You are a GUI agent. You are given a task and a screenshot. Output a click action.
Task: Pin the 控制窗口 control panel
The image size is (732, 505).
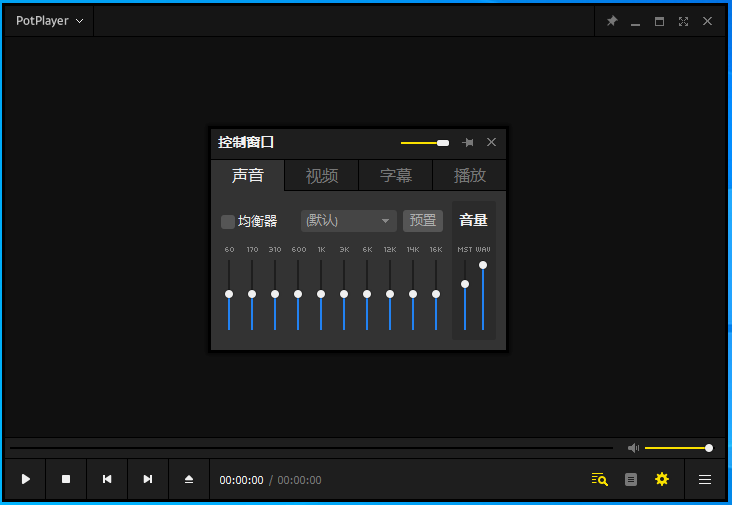click(x=468, y=142)
